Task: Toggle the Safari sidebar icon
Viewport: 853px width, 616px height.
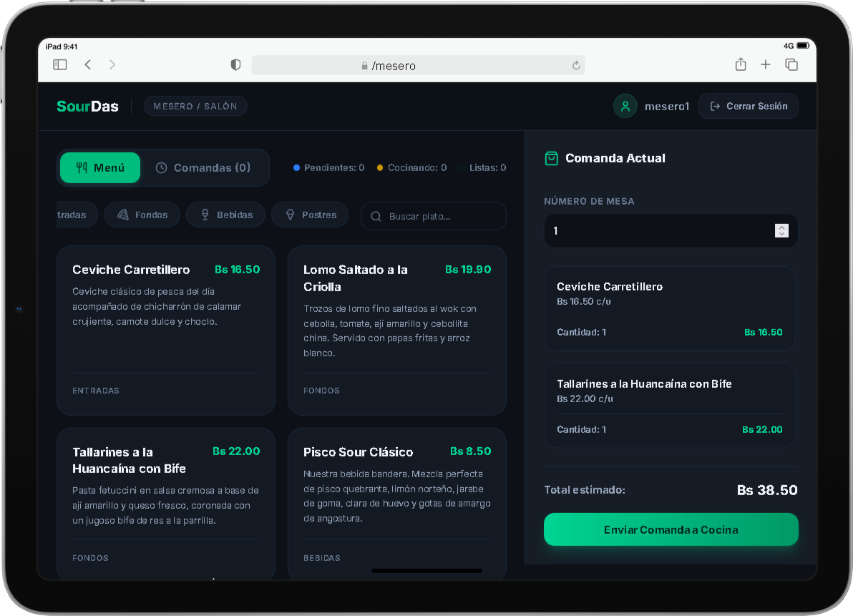Action: 60,64
